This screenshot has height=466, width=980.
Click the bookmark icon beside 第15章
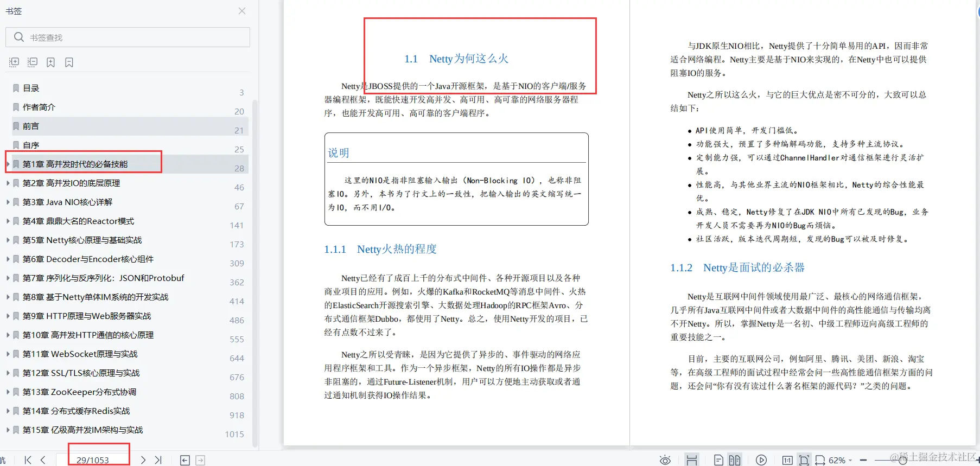(16, 430)
